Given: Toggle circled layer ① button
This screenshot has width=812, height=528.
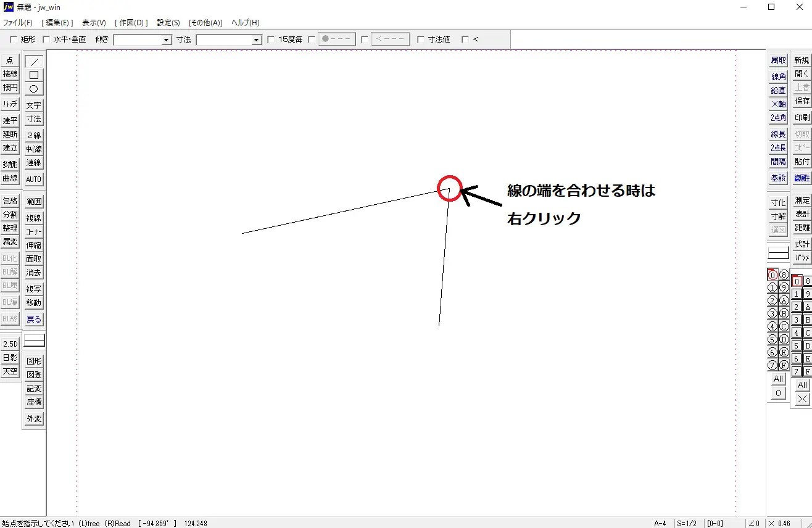Looking at the screenshot, I should point(772,287).
